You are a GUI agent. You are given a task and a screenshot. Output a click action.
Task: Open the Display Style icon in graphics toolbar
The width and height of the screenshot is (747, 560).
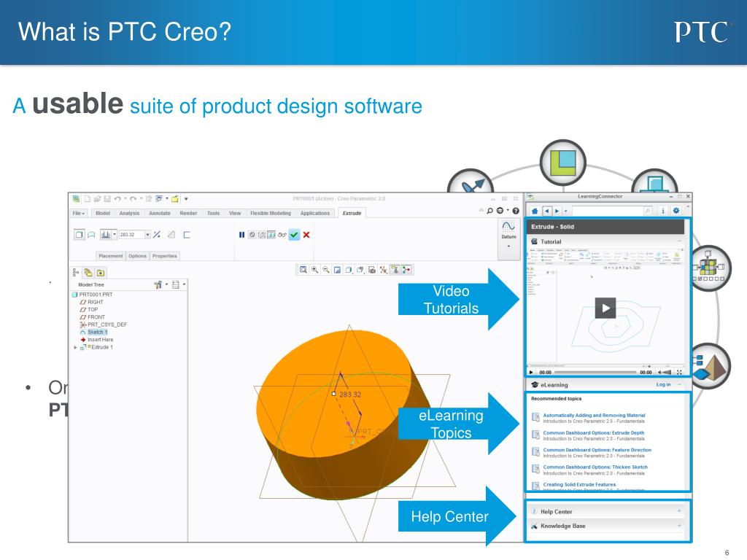click(x=349, y=270)
